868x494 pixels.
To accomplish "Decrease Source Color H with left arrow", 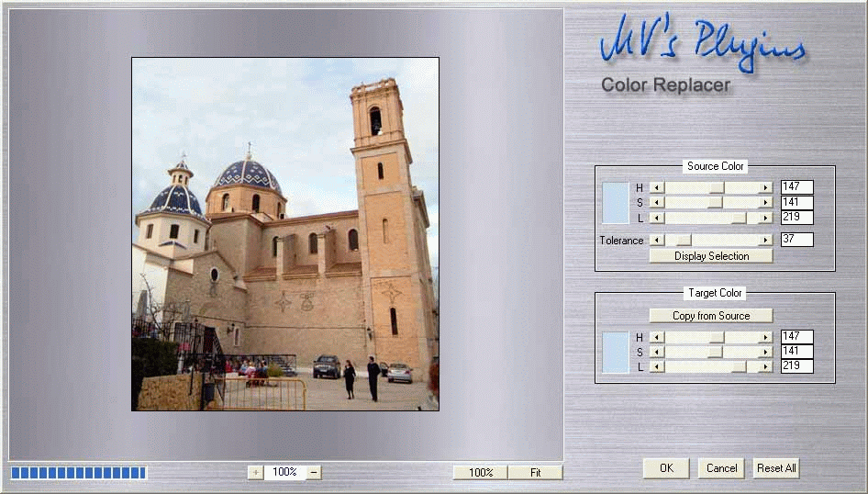I will tap(657, 187).
